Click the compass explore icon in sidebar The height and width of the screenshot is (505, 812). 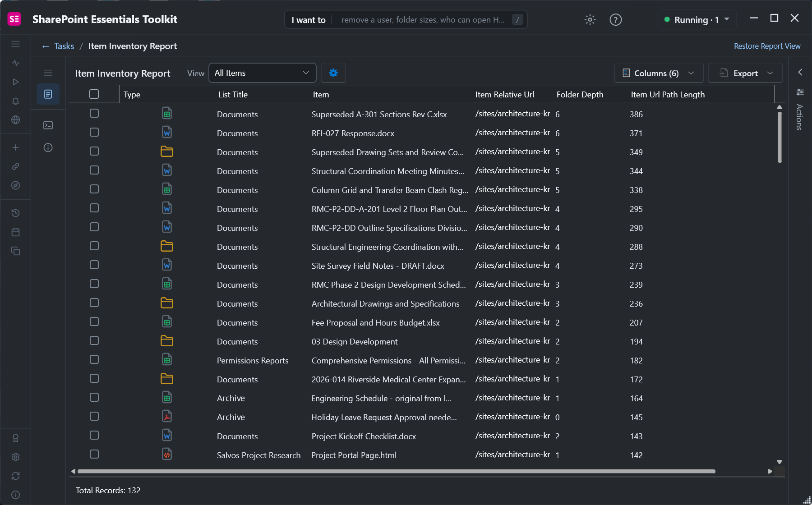coord(16,185)
